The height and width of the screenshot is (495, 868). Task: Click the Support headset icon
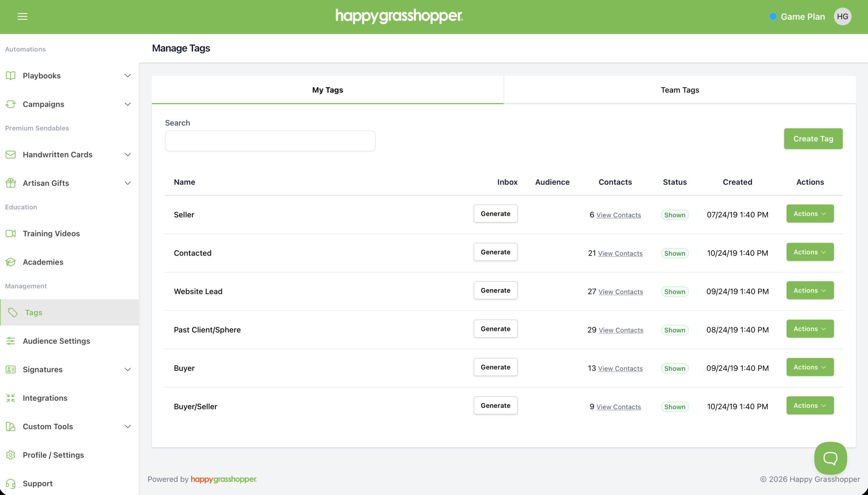pyautogui.click(x=11, y=483)
